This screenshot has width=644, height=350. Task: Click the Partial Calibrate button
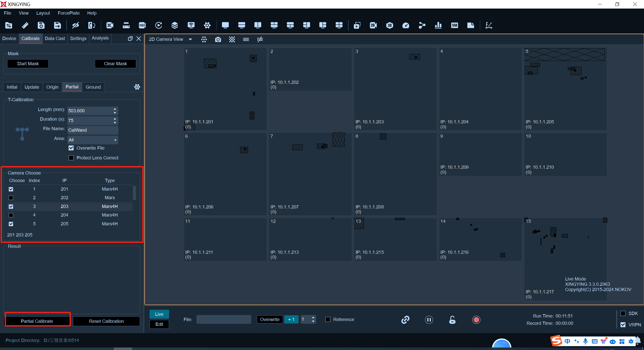click(x=37, y=321)
